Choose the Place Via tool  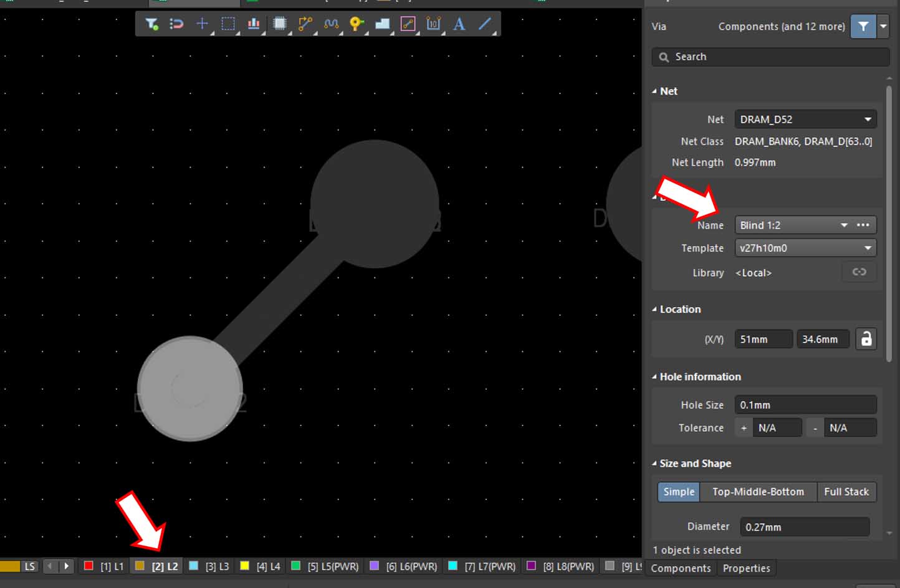click(357, 24)
